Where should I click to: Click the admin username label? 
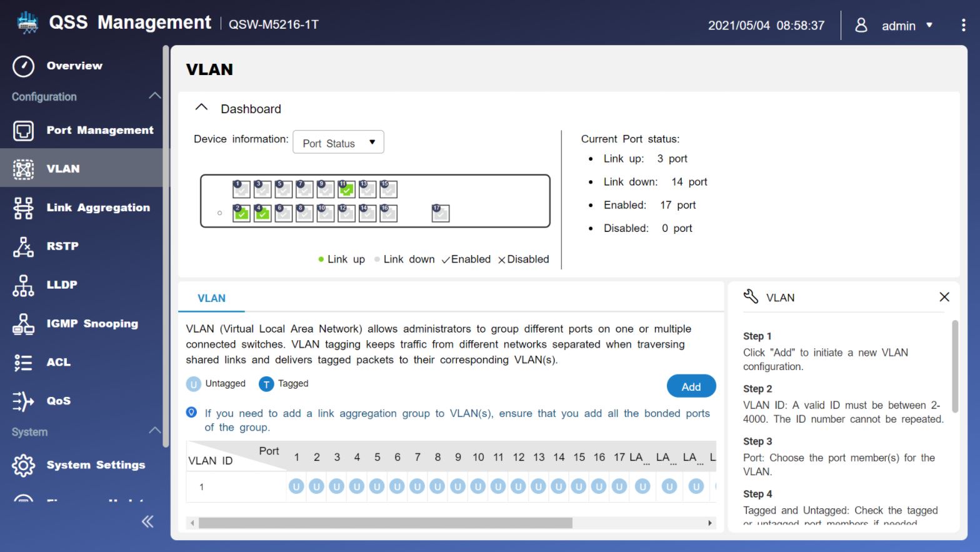coord(899,26)
